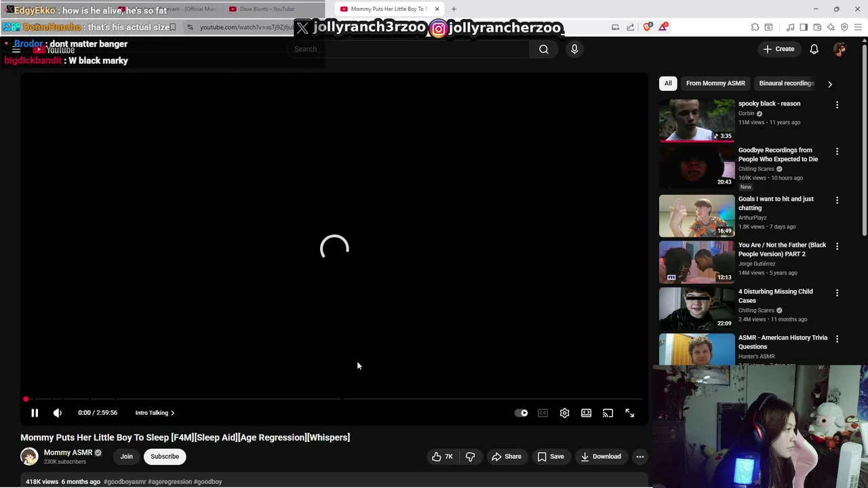Open Goals I want to hit thumbnail
The width and height of the screenshot is (868, 488).
pos(696,216)
